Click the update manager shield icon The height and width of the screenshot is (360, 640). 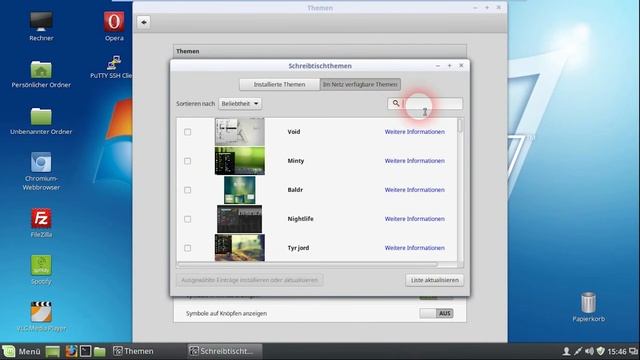pyautogui.click(x=600, y=351)
